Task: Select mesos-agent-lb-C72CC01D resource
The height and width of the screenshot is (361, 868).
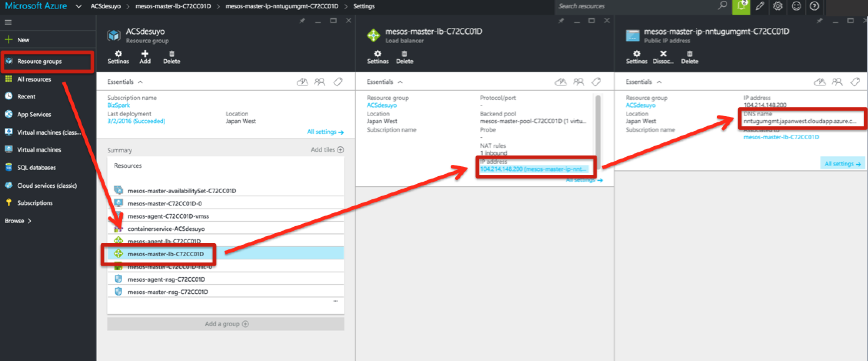Action: [x=225, y=241]
